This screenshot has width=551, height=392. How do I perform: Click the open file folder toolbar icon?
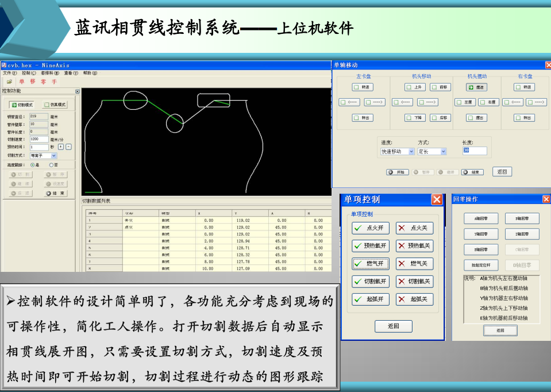coord(9,82)
